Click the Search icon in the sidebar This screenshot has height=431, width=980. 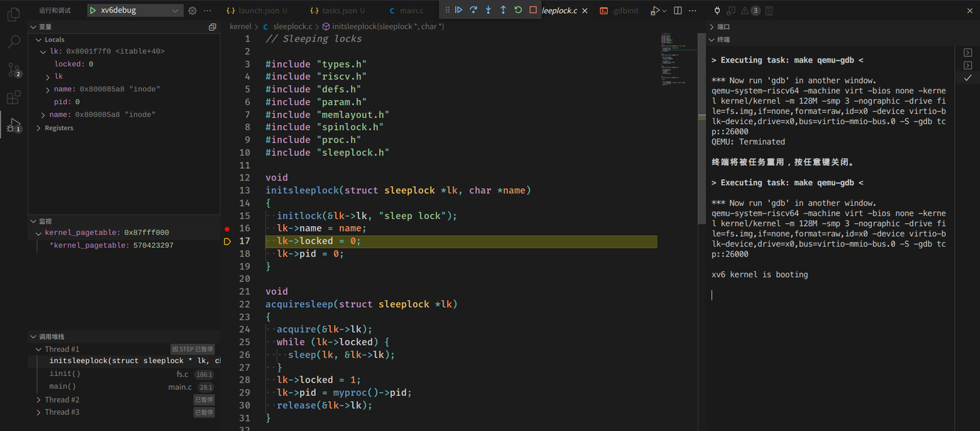14,42
